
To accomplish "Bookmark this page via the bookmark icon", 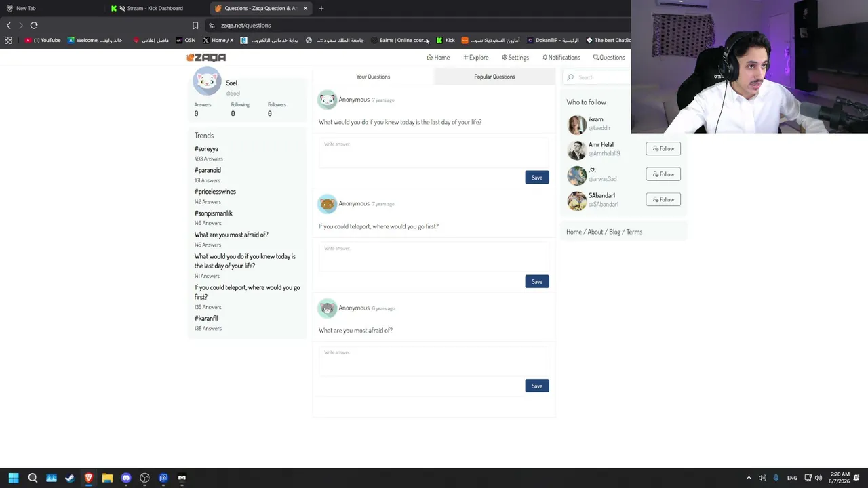I will pyautogui.click(x=195, y=25).
